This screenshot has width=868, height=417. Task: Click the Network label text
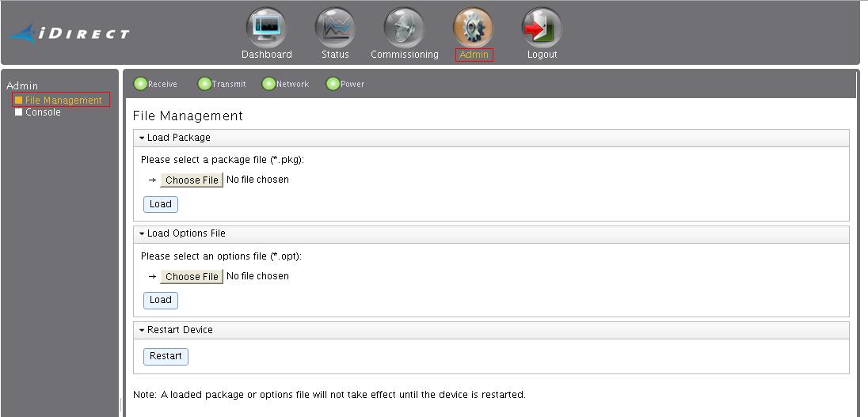[x=293, y=84]
